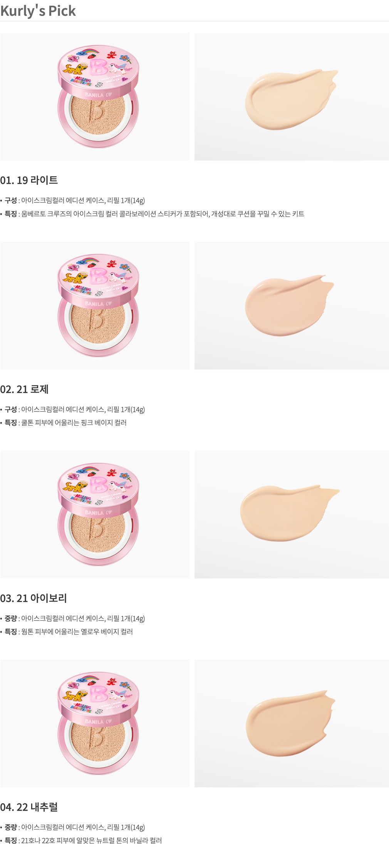Click the 쿨톤 피부 핑크 베이지 description
This screenshot has width=389, height=868.
click(x=64, y=423)
